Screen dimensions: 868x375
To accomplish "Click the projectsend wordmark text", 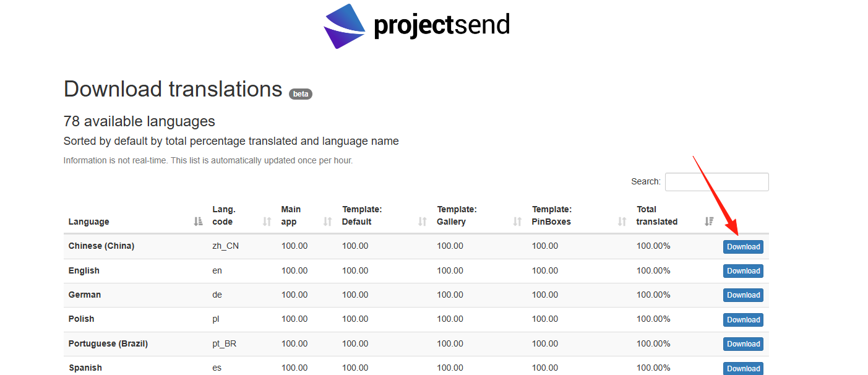I will click(442, 25).
